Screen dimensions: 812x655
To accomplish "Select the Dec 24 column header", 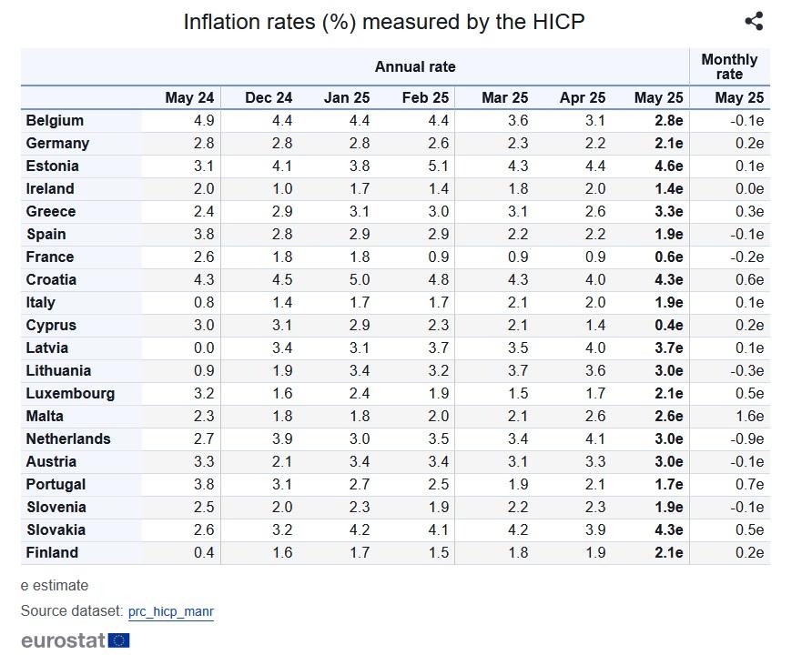I will pos(269,97).
